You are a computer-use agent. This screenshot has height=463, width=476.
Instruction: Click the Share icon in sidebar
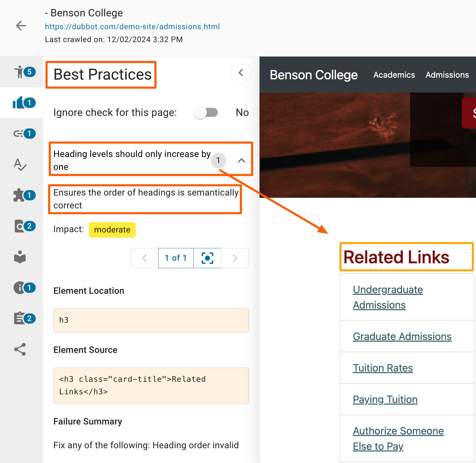(20, 349)
